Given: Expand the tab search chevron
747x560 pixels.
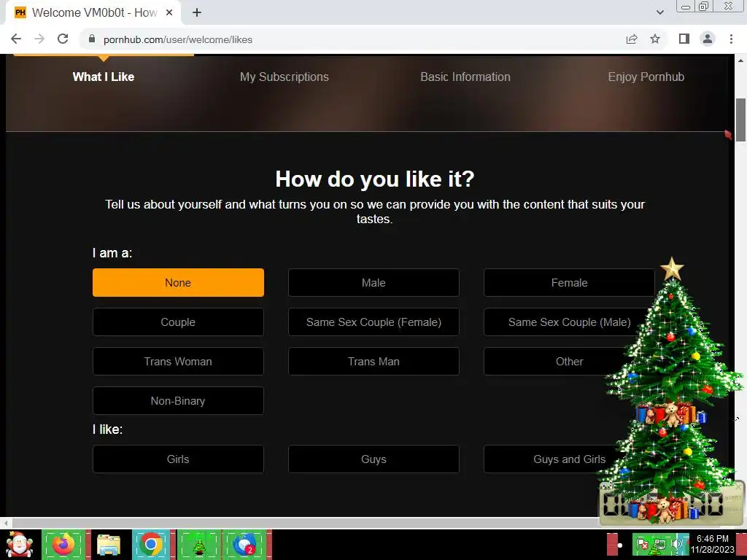Looking at the screenshot, I should (x=659, y=13).
